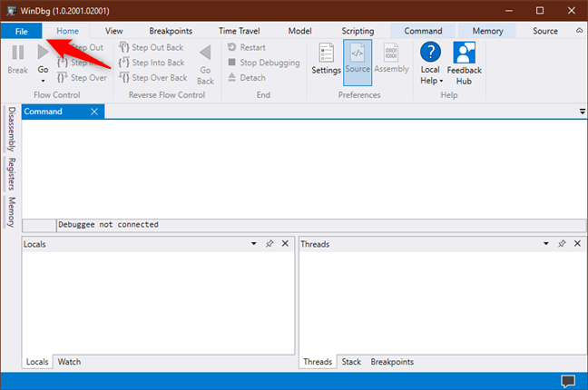Open the Breakpoints ribbon tab
Viewport: 588px width, 390px height.
tap(171, 31)
